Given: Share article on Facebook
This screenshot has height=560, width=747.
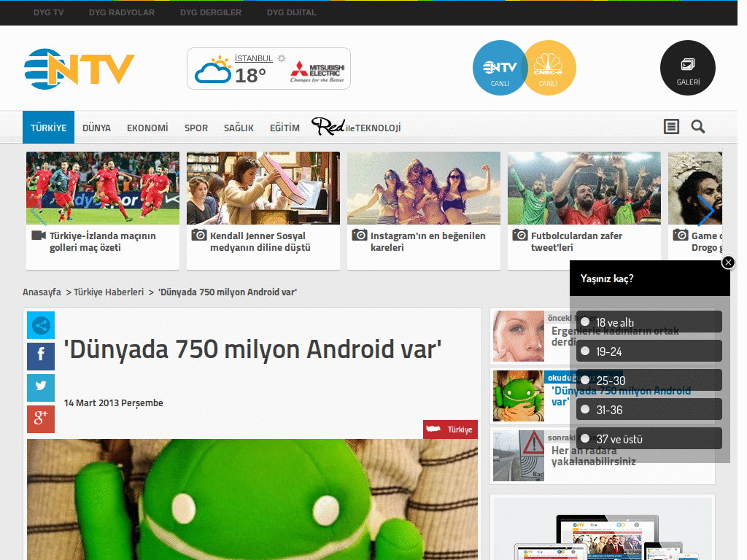Looking at the screenshot, I should 41,356.
